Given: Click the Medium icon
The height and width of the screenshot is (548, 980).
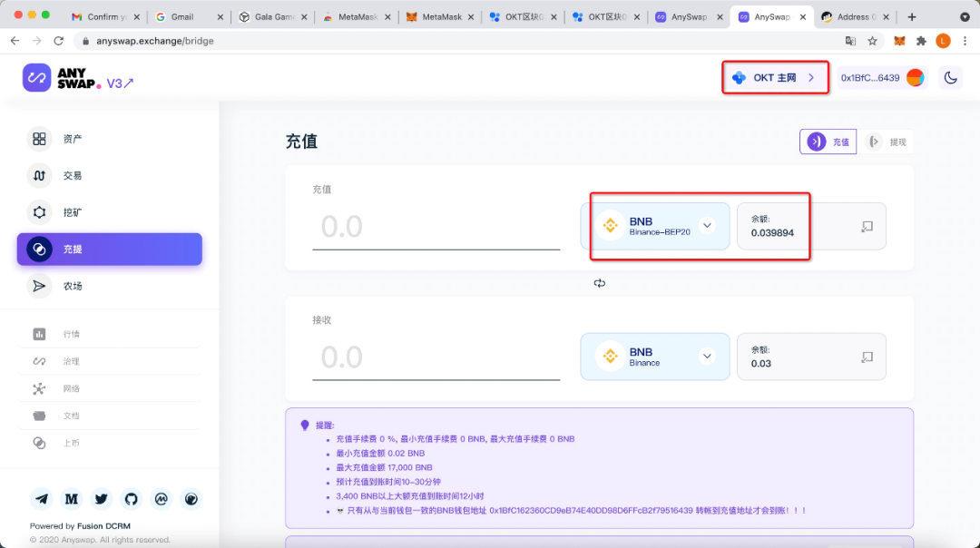Looking at the screenshot, I should click(x=72, y=499).
